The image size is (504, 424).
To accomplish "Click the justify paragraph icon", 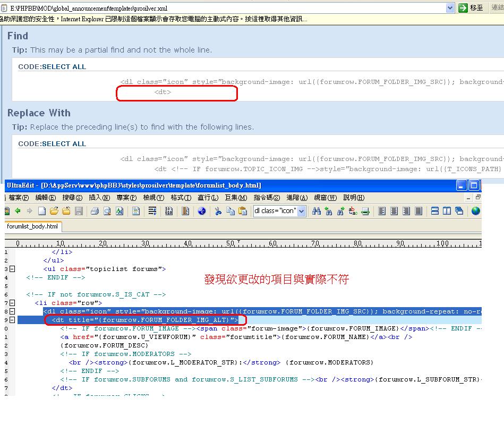I will pos(418,211).
